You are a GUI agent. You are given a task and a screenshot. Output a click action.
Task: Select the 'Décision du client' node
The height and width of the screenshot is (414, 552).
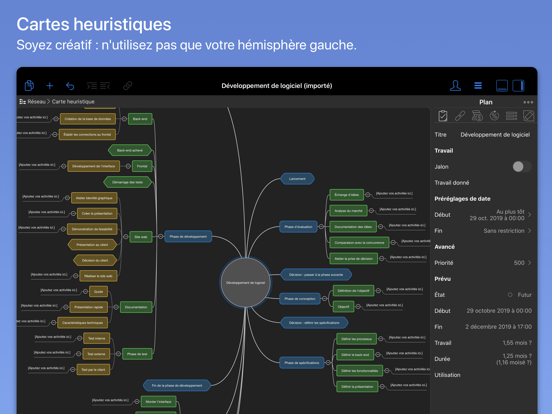[x=95, y=261]
